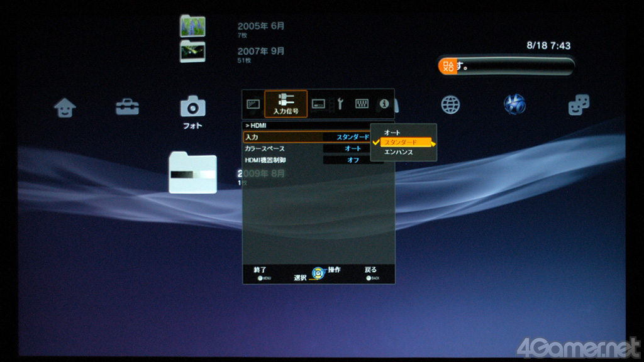Select the Users home icon in XMB
Viewport: 644px width, 362px height.
click(65, 108)
